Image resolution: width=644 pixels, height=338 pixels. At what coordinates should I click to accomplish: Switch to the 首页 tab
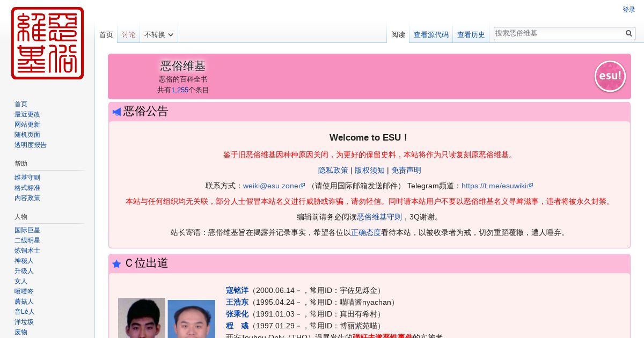click(x=106, y=34)
